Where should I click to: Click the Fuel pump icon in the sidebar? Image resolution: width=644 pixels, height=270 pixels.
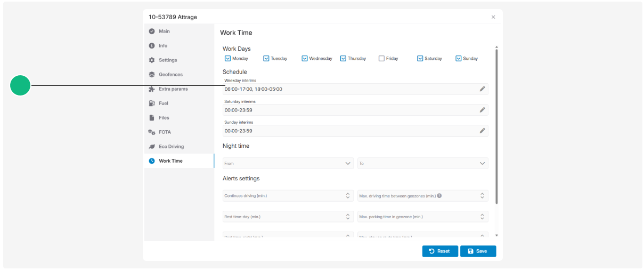pos(152,103)
